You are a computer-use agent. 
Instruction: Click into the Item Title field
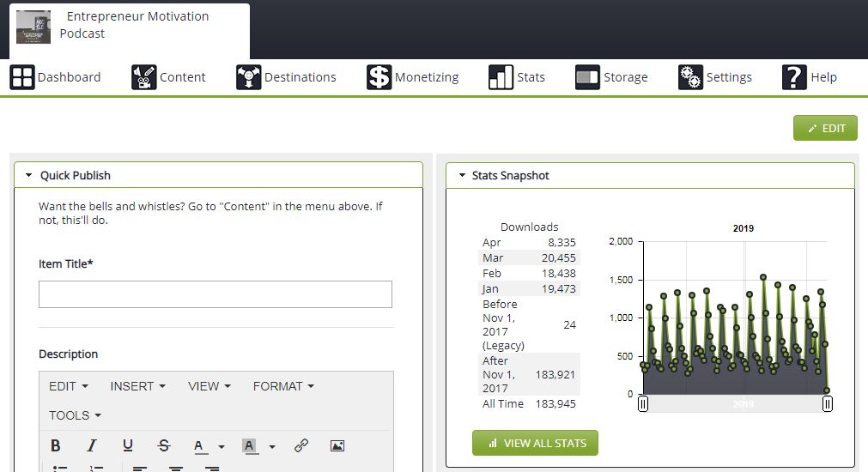215,294
